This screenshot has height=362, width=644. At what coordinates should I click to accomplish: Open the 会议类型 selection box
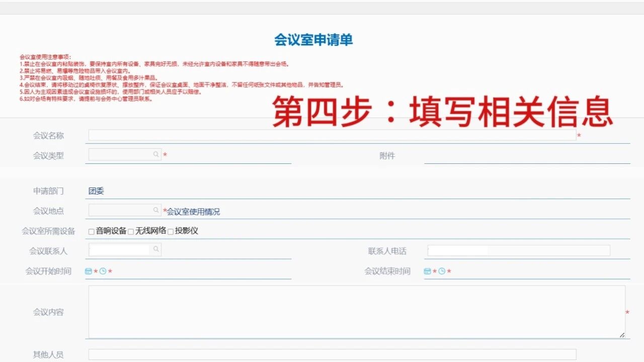tap(121, 154)
